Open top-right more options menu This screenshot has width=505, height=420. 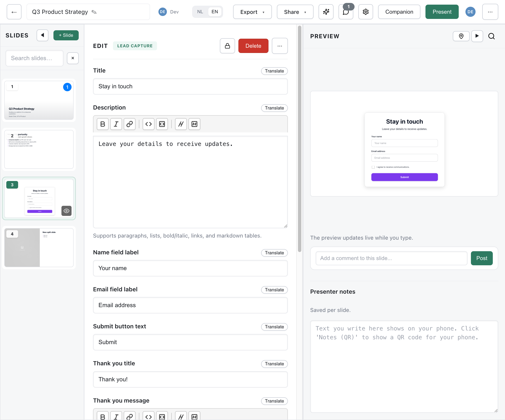(x=490, y=12)
